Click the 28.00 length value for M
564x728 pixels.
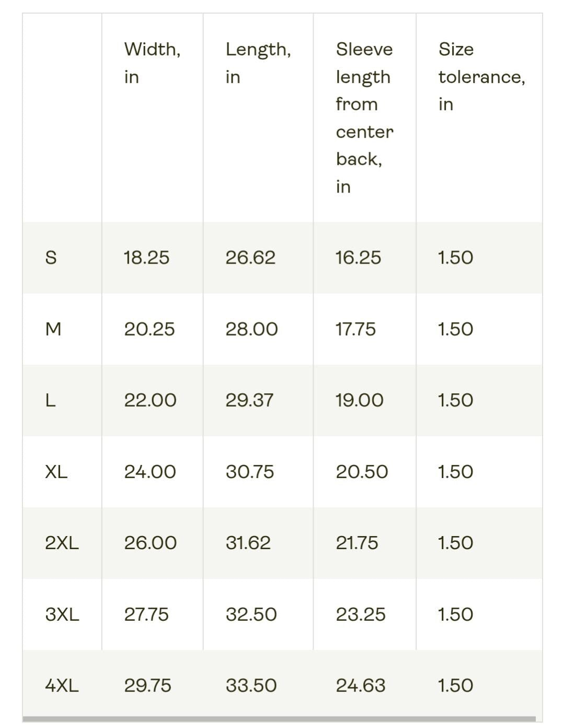pyautogui.click(x=251, y=329)
